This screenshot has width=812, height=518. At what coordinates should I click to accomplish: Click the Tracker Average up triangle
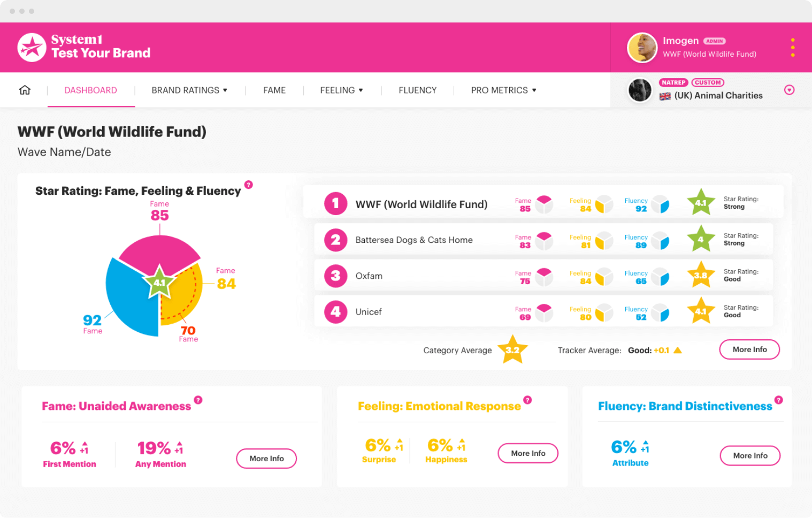pos(678,350)
